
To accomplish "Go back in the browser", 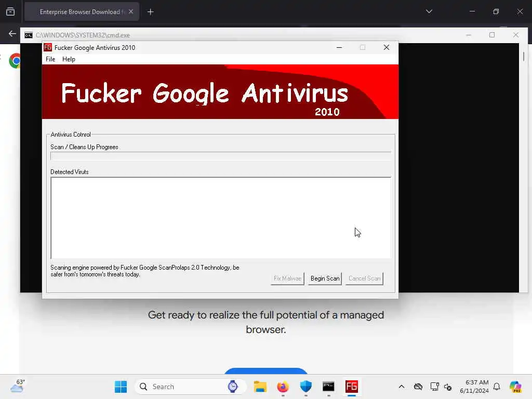I will tap(12, 34).
